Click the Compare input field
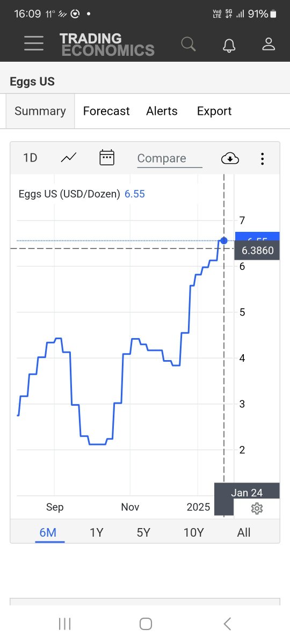 point(170,158)
